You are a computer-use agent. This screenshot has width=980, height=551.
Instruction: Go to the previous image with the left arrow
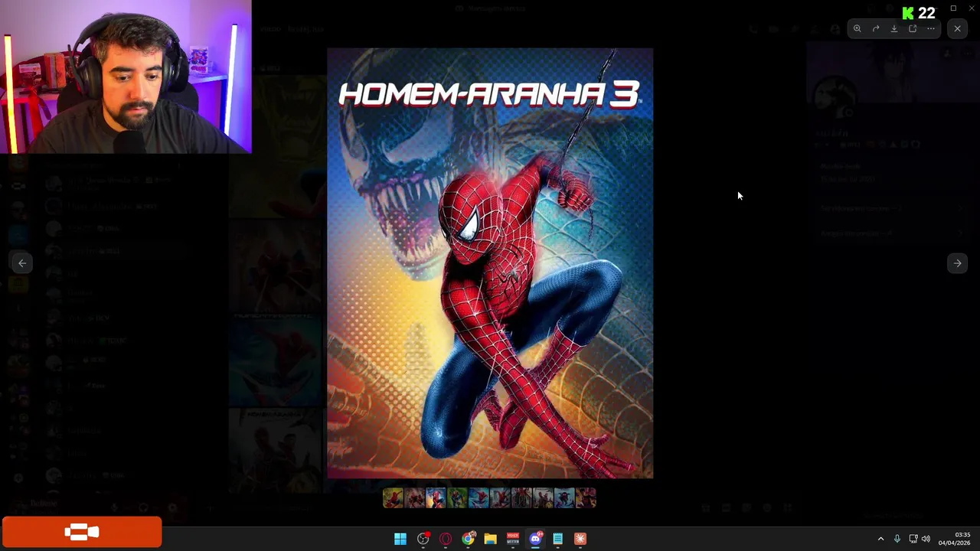coord(22,263)
